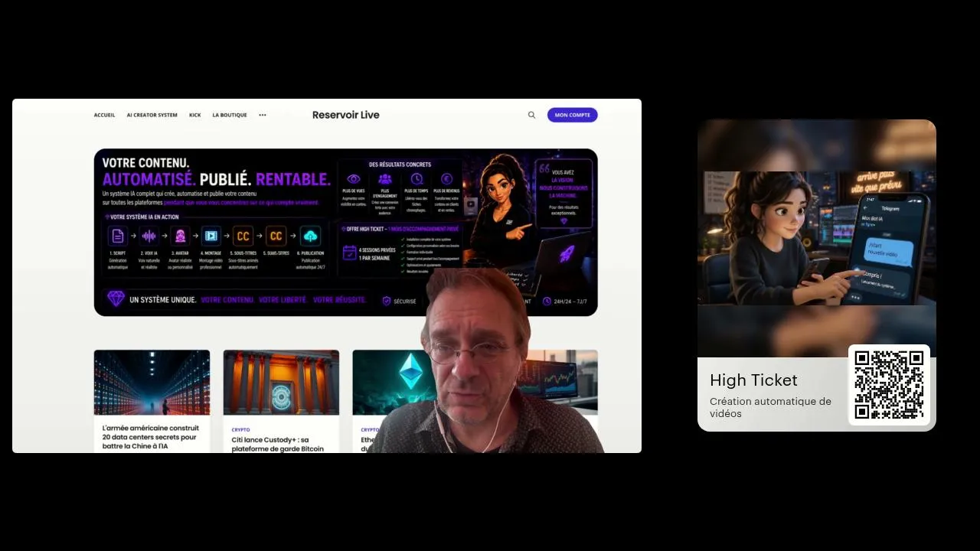
Task: Open the orange vault Citi article thumbnail
Action: coord(281,383)
